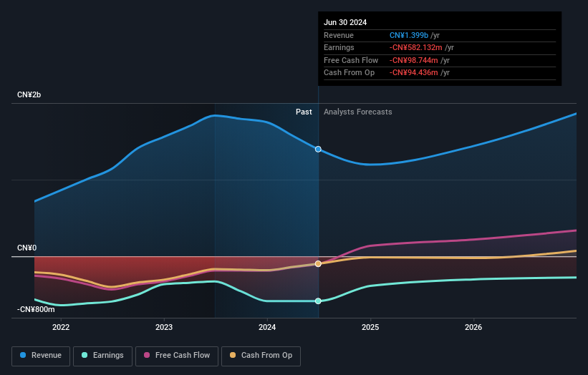Click the orange Cash From Op data point marker
The width and height of the screenshot is (588, 375).
click(318, 264)
